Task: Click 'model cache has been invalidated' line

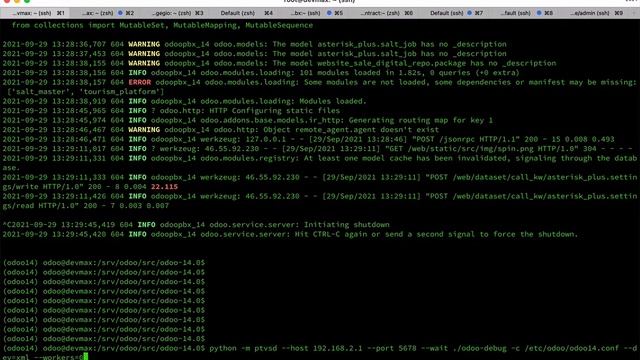Action: point(320,162)
